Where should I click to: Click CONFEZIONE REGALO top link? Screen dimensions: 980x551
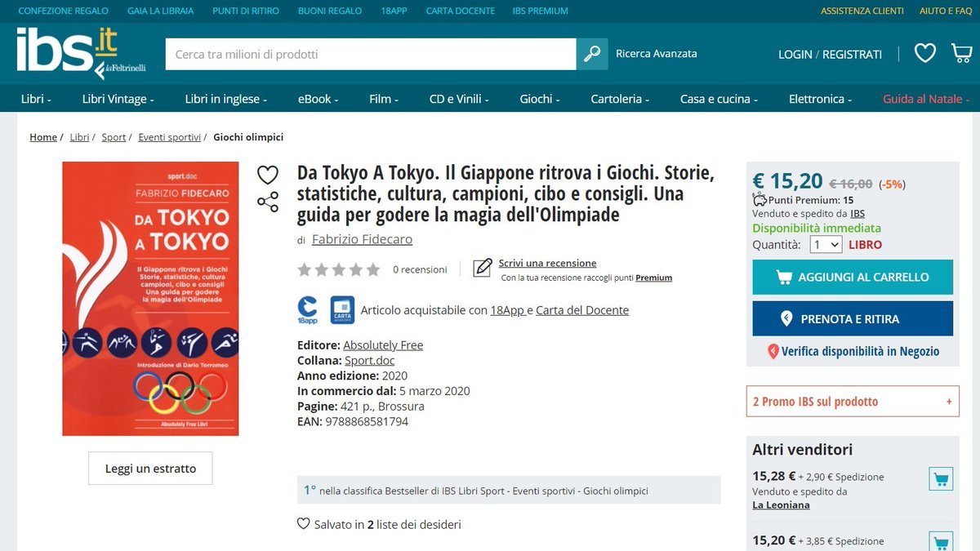point(64,11)
